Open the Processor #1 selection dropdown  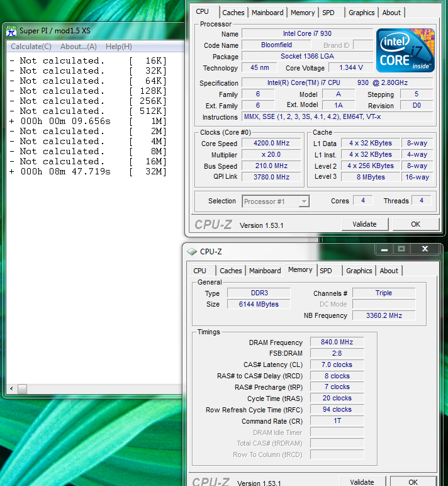[x=276, y=201]
